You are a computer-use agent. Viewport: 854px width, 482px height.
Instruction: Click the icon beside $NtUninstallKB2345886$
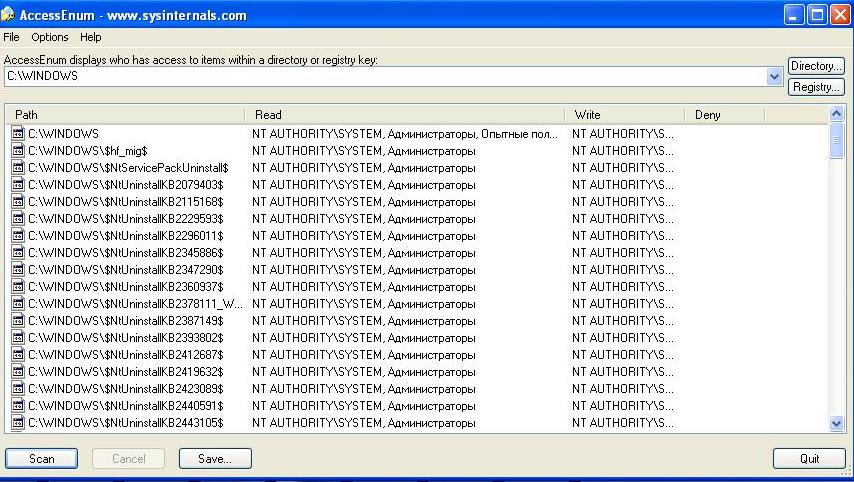18,253
